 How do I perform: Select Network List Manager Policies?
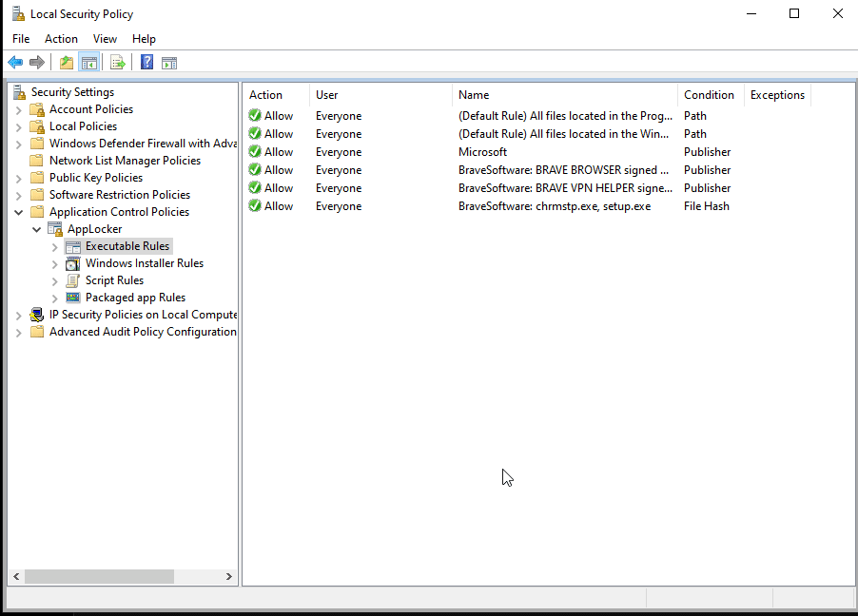125,161
